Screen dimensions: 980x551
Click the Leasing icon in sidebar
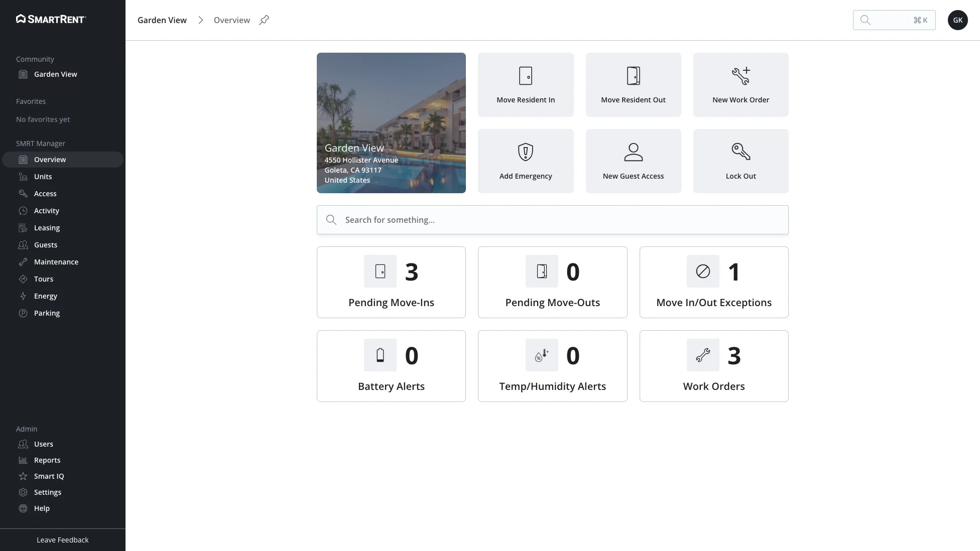pyautogui.click(x=23, y=228)
